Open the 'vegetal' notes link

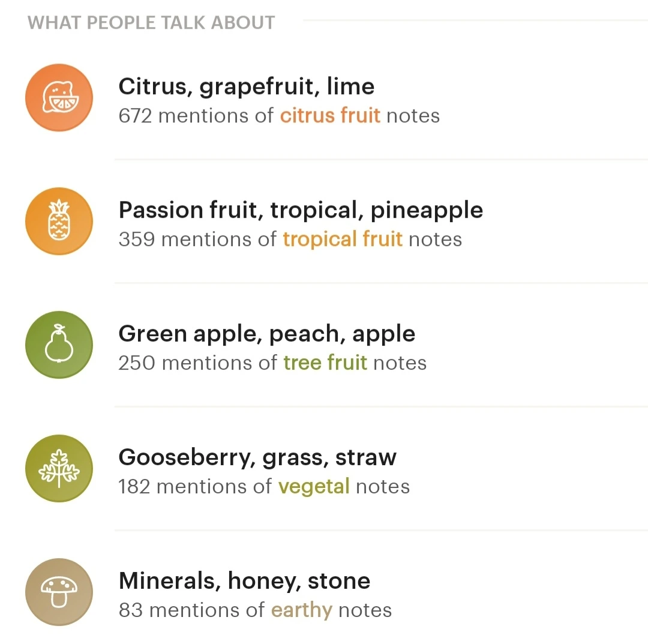pos(313,486)
